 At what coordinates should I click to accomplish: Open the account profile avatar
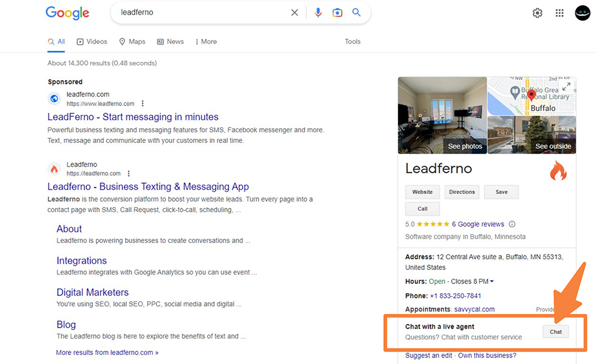pyautogui.click(x=582, y=13)
